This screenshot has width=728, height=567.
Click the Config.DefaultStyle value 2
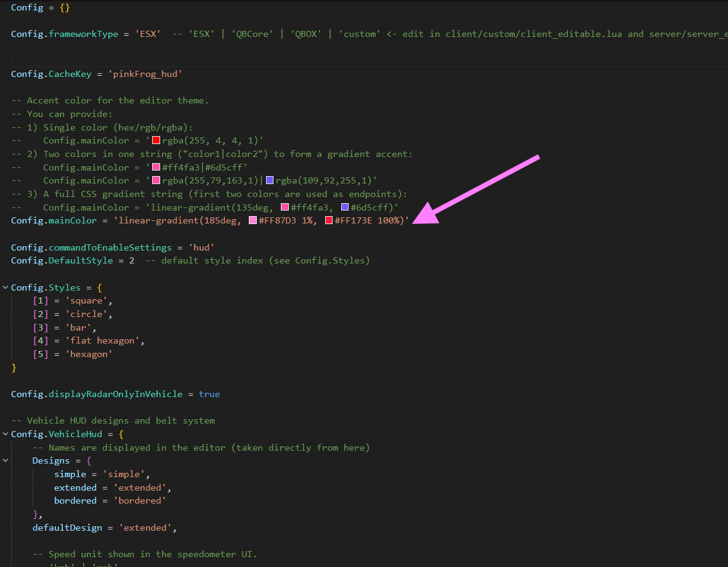point(131,260)
